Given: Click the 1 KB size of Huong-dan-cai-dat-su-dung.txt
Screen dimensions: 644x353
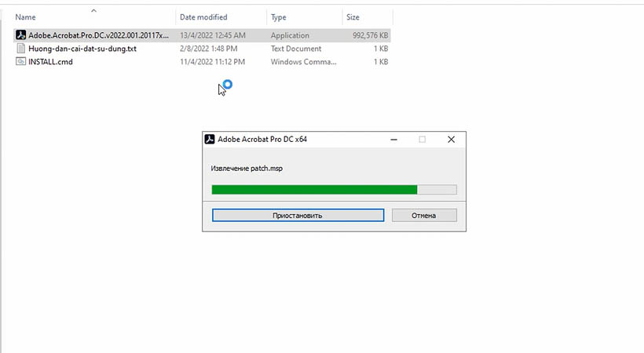Looking at the screenshot, I should point(381,49).
